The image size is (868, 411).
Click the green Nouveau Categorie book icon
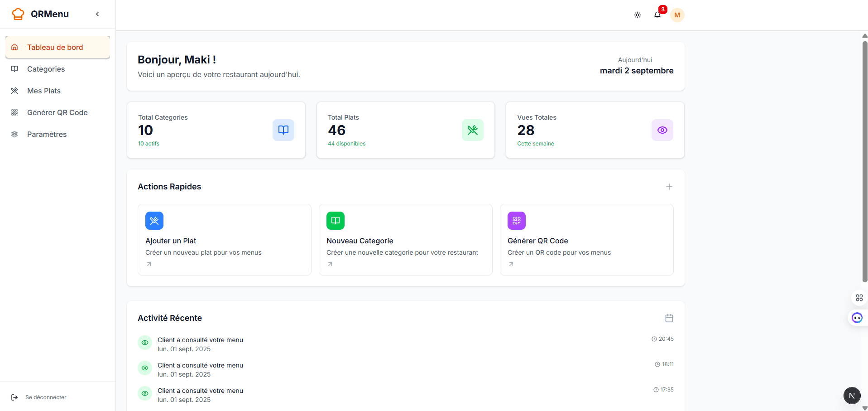point(335,221)
